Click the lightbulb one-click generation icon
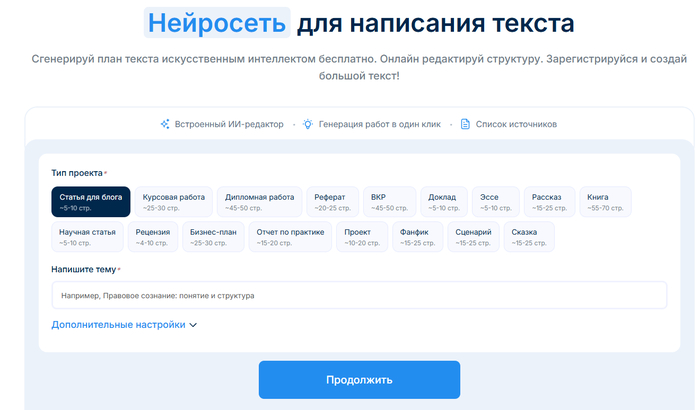The image size is (700, 410). (308, 124)
